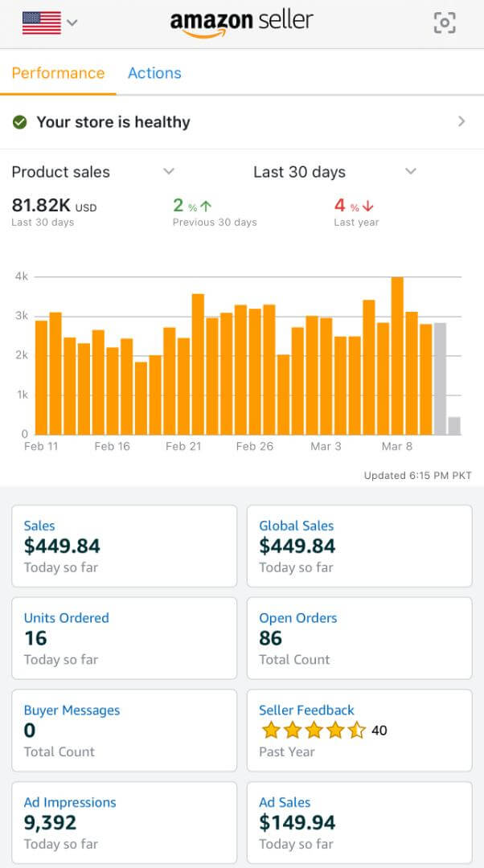Screen dimensions: 484x868
Task: Open the Last 30 days range dropdown
Action: 411,171
